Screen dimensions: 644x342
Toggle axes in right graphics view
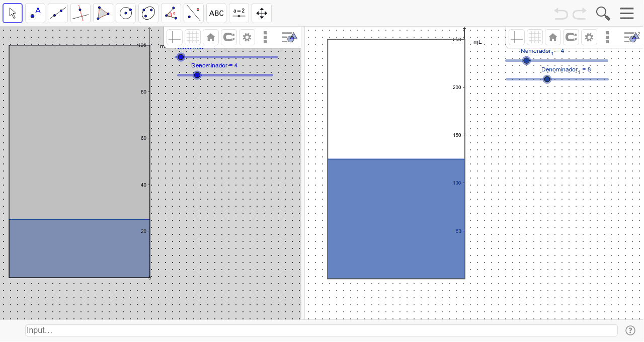coord(516,37)
